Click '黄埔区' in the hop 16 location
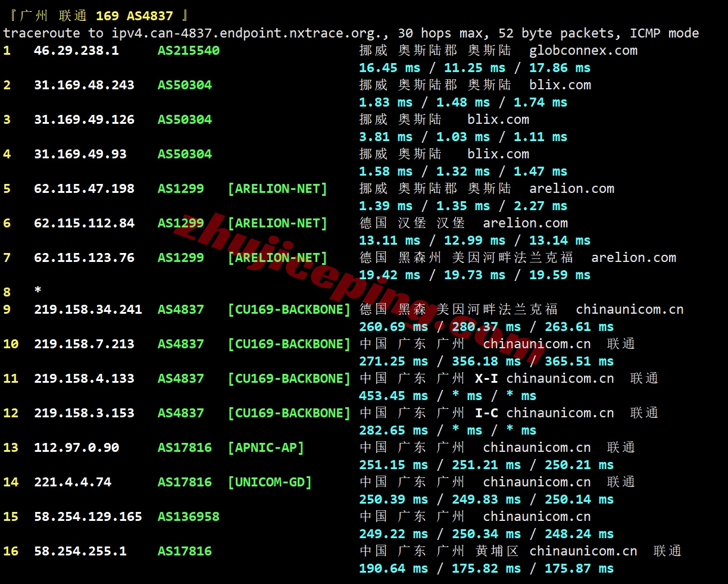The height and width of the screenshot is (584, 728). pyautogui.click(x=496, y=551)
